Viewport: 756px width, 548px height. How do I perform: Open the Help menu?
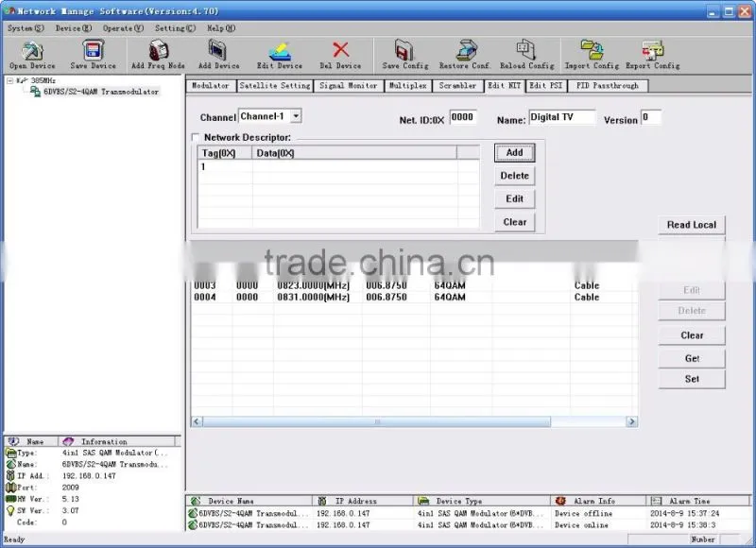coord(221,28)
